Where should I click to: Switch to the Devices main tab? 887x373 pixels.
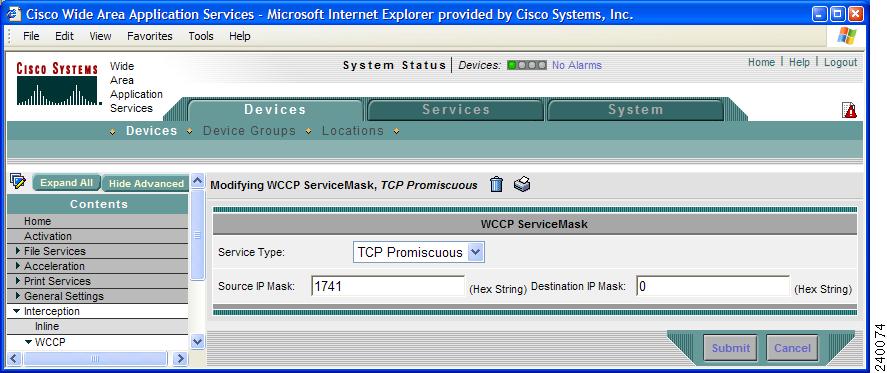coord(275,110)
